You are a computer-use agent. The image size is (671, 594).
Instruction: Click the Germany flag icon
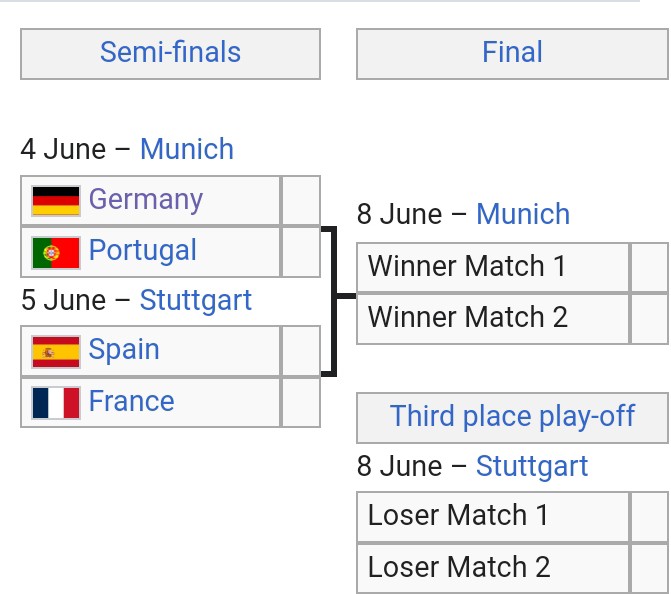[56, 201]
